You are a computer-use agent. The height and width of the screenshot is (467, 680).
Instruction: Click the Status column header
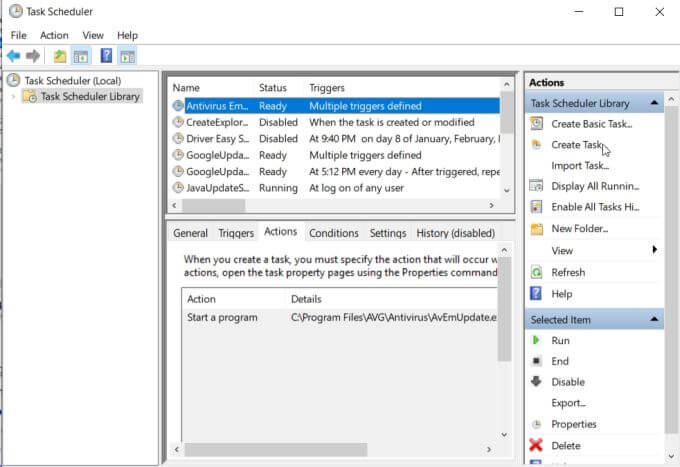click(x=272, y=88)
